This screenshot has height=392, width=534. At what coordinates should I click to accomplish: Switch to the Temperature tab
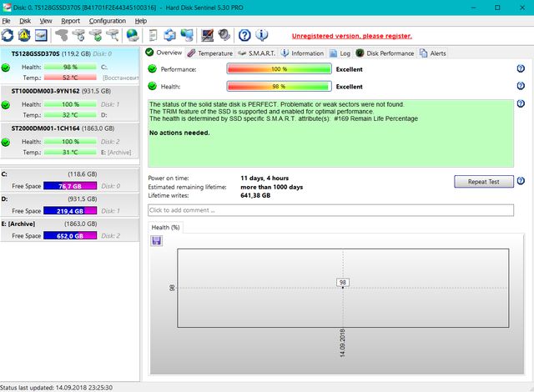(210, 53)
